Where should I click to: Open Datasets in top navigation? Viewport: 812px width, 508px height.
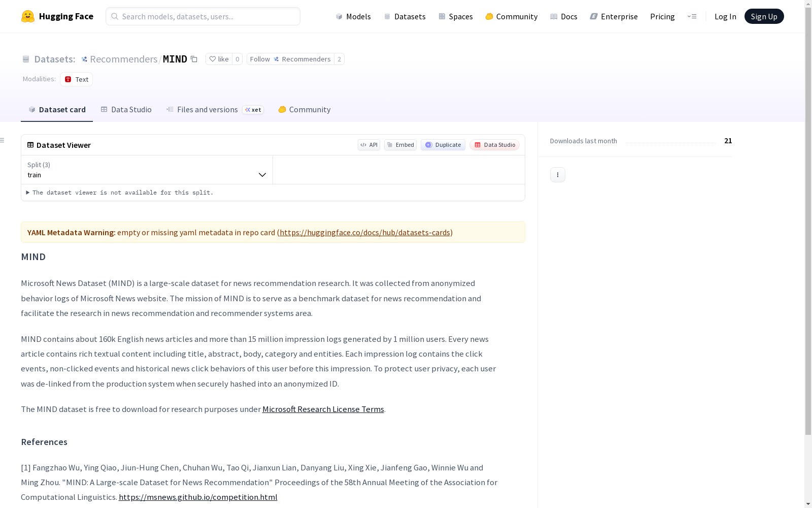tap(404, 16)
